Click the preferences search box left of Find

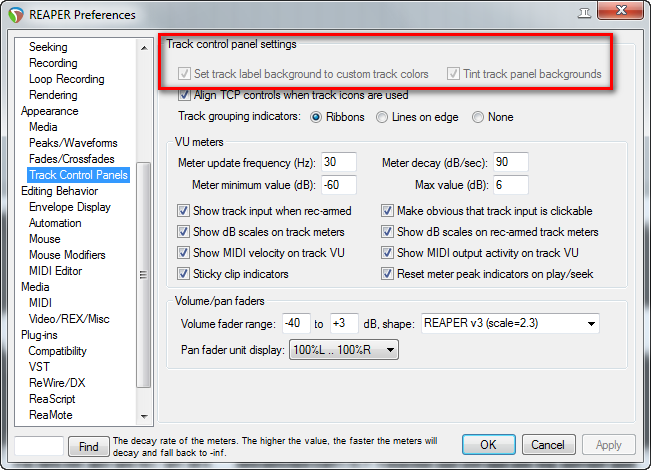click(x=39, y=446)
